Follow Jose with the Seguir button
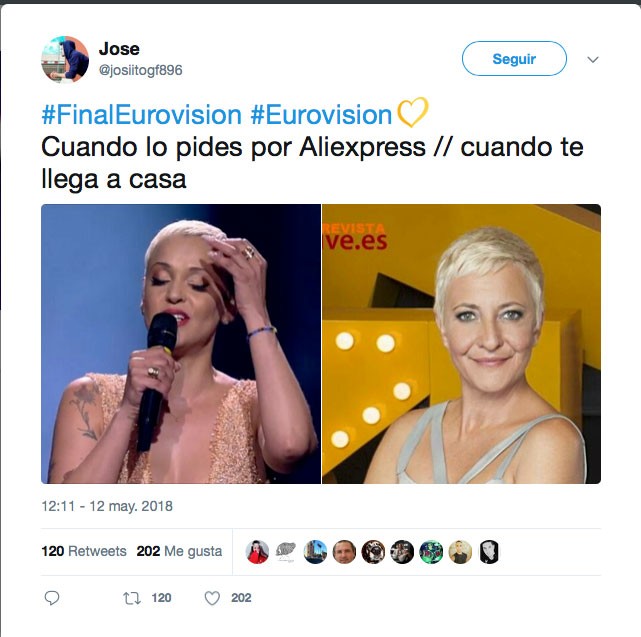The image size is (641, 637). tap(514, 58)
